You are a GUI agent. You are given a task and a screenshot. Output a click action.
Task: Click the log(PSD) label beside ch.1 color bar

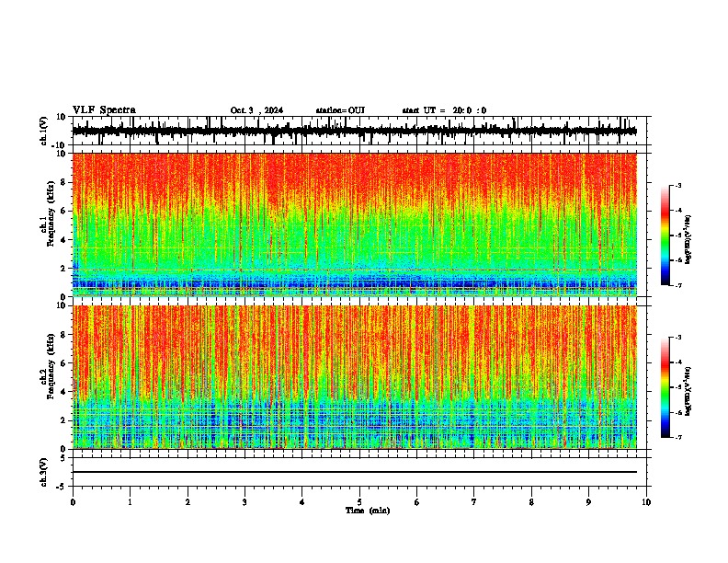pyautogui.click(x=688, y=239)
